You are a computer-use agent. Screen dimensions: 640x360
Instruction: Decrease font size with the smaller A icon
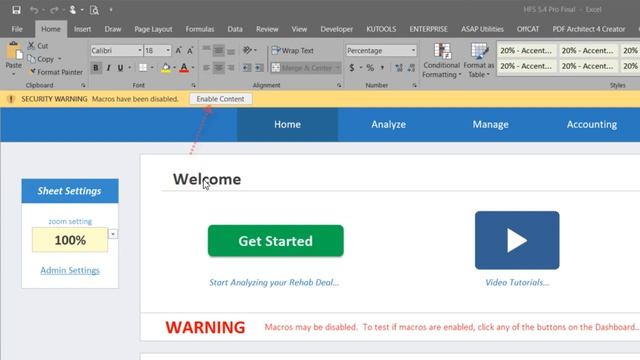point(190,51)
